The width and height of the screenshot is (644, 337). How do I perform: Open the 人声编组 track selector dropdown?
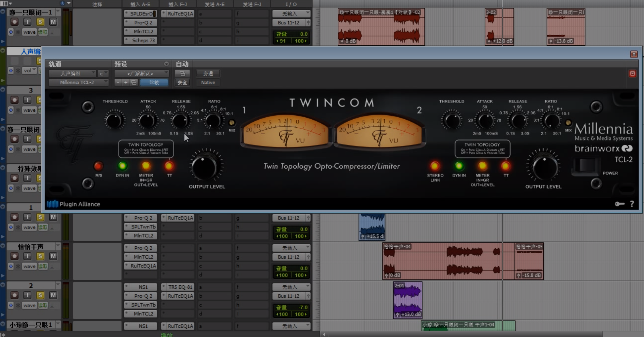tap(72, 74)
